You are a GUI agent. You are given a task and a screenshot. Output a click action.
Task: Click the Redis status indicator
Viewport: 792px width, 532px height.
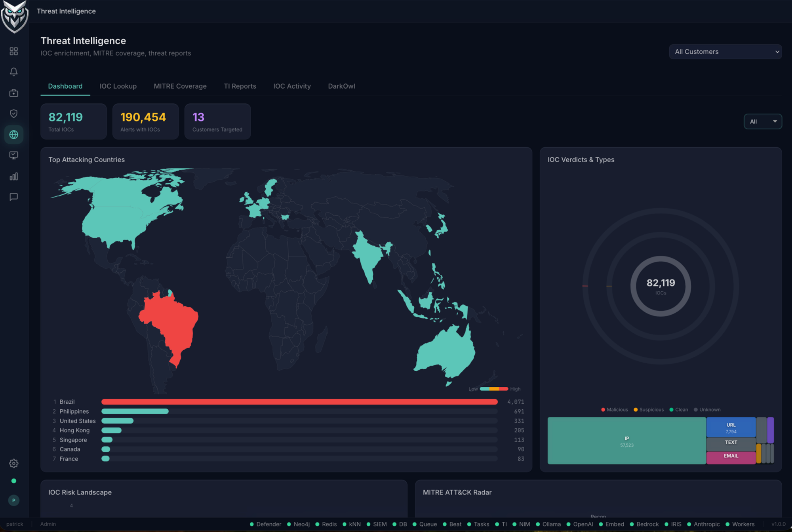click(x=326, y=524)
